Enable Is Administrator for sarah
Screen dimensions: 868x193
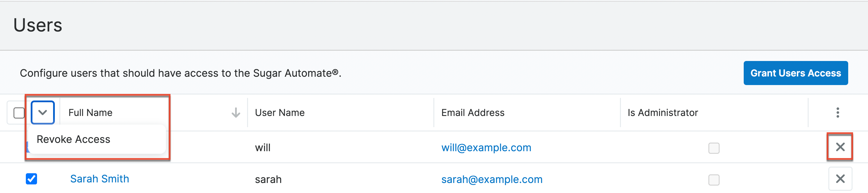(714, 180)
